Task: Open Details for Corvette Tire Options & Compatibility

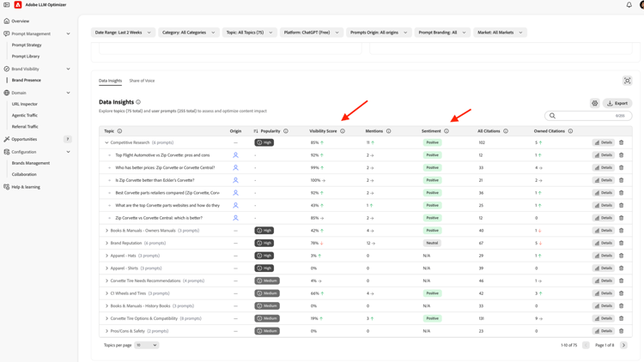Action: click(x=603, y=318)
